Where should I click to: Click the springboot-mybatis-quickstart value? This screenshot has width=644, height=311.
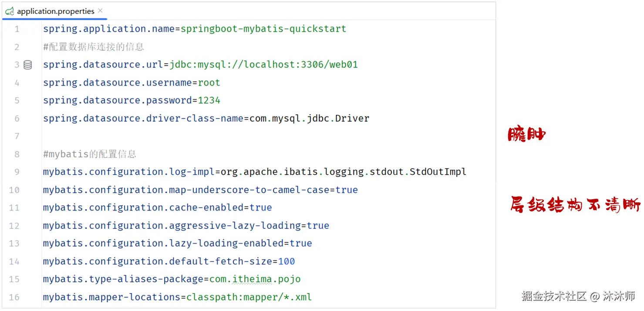263,29
